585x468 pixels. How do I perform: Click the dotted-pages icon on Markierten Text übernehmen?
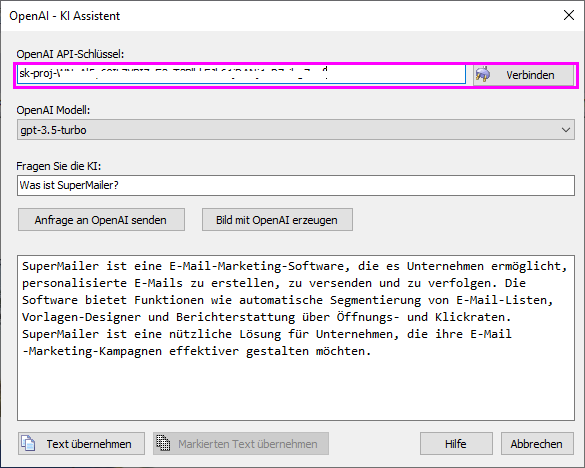tap(163, 443)
